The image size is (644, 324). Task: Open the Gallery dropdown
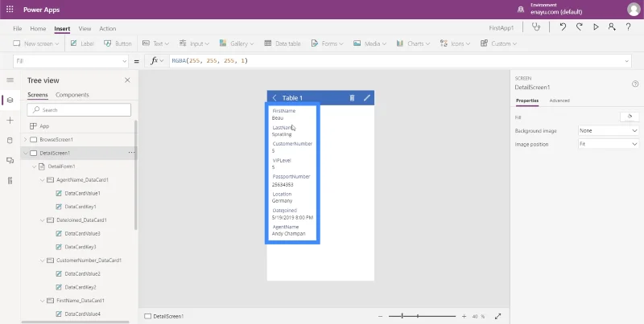click(237, 43)
